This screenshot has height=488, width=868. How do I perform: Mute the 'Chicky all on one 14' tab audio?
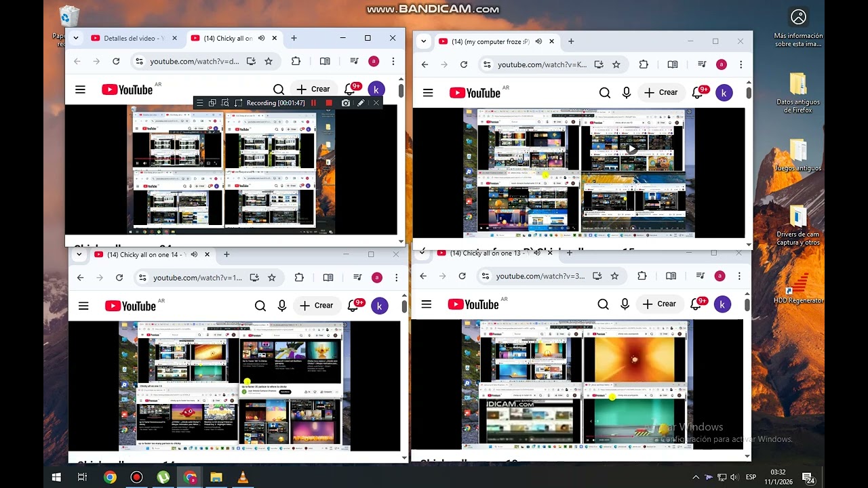click(x=194, y=255)
